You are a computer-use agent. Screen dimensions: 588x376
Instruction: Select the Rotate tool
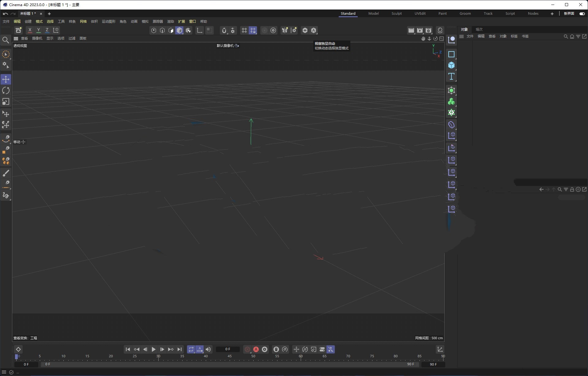point(6,90)
